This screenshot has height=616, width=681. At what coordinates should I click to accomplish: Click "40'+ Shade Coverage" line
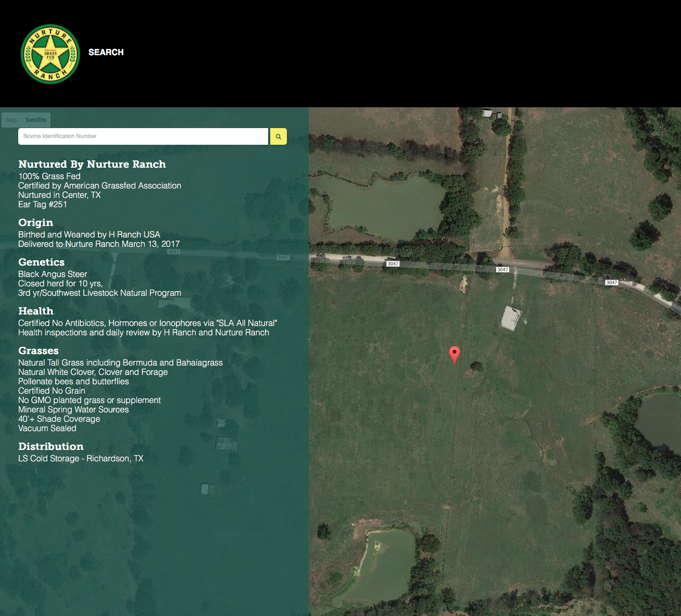59,419
